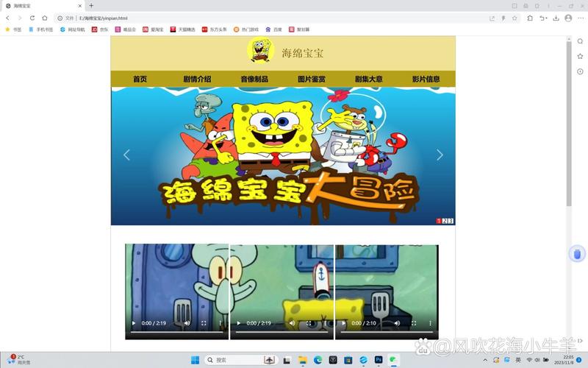This screenshot has width=588, height=368.
Task: Click the address bar showing yinpian.html
Action: tap(270, 18)
